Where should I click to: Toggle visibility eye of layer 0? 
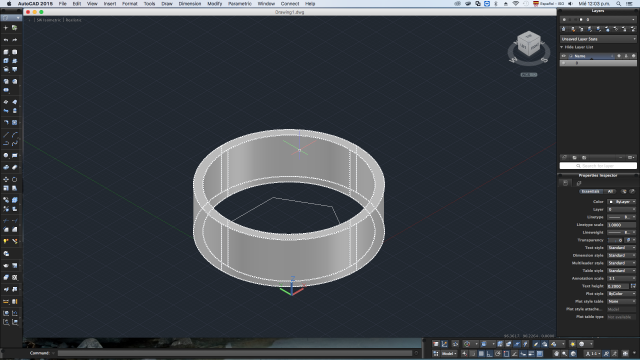pos(564,63)
